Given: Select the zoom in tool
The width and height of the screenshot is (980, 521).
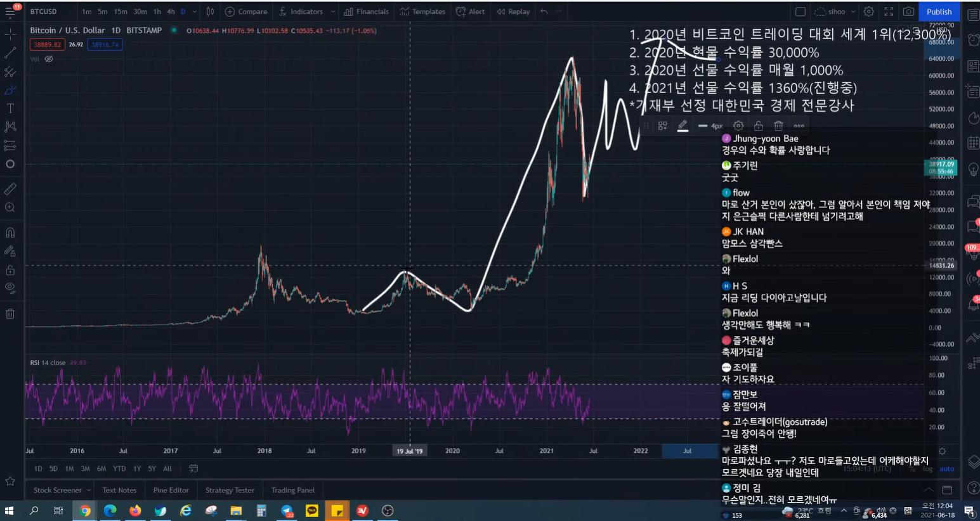Looking at the screenshot, I should [10, 207].
